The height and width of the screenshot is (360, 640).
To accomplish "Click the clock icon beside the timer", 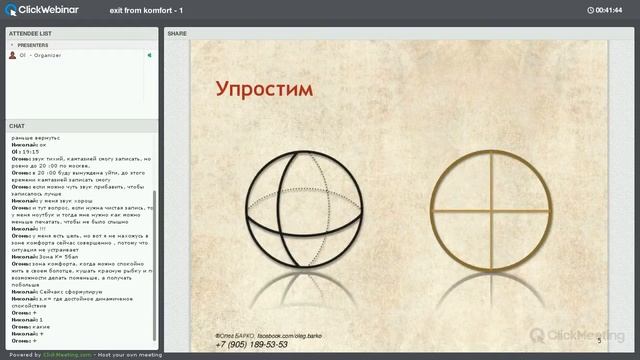I will coord(590,10).
